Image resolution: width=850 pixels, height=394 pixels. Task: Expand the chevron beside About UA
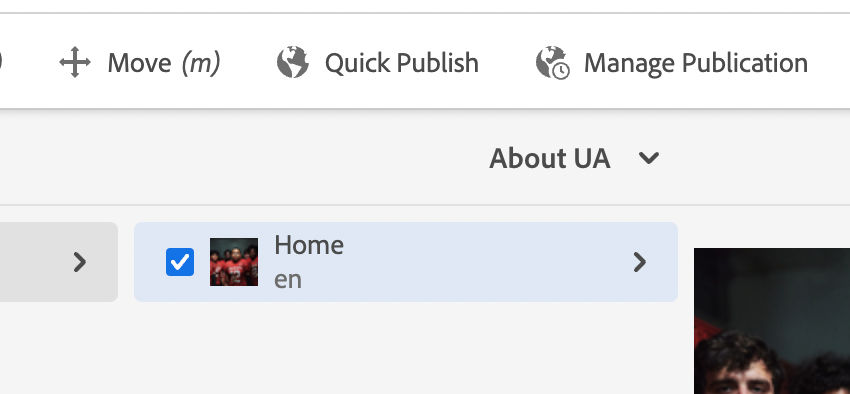648,159
